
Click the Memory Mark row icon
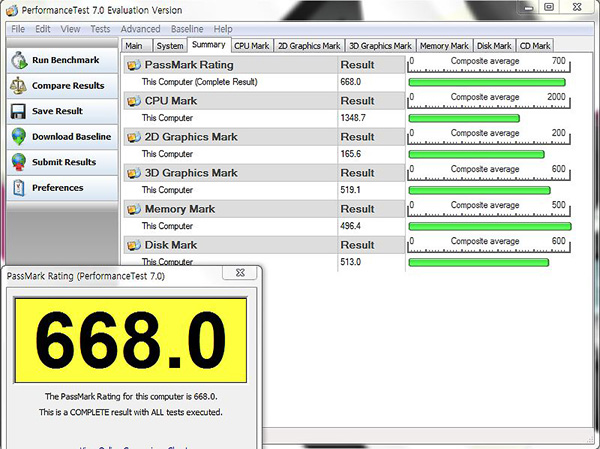134,209
